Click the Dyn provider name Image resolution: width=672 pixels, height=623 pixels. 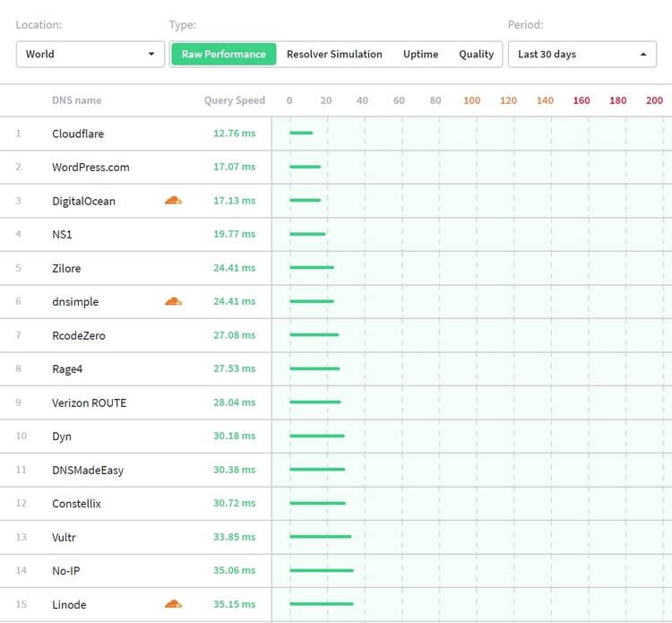62,437
